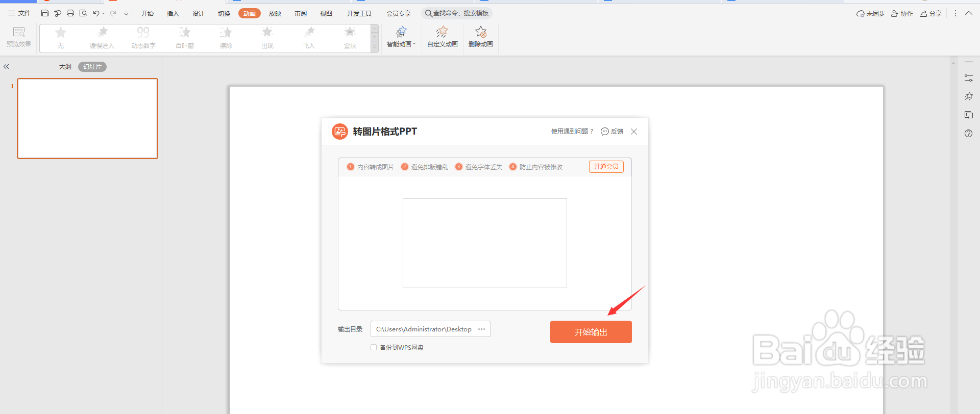Enable the 备份到WPS网盘 checkbox
The height and width of the screenshot is (414, 980).
[x=374, y=347]
